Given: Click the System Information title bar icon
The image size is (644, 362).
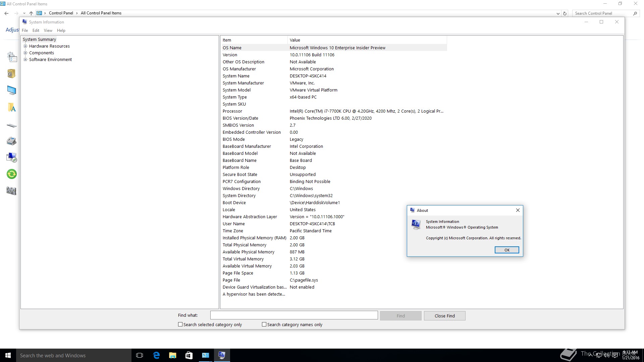Looking at the screenshot, I should pos(24,22).
